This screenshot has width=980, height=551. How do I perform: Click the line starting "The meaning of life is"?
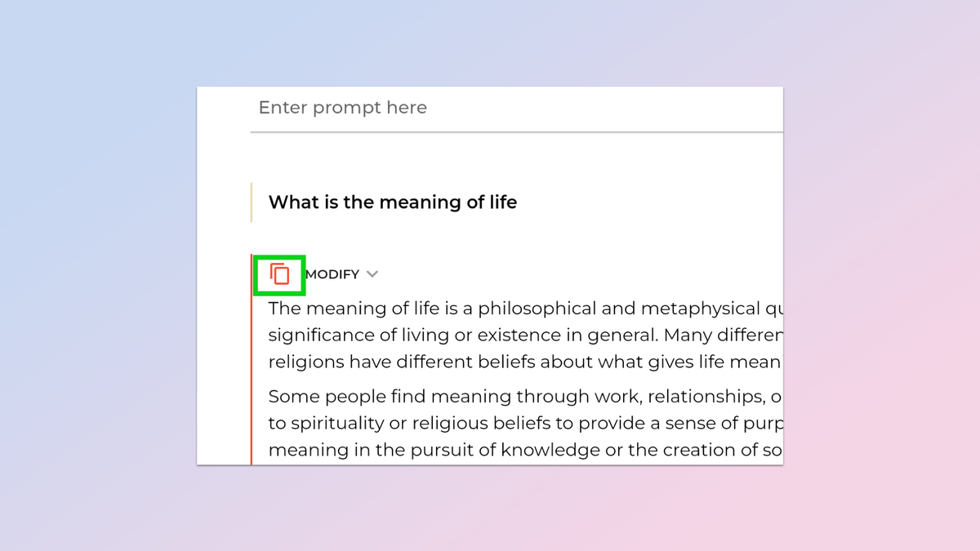click(523, 309)
